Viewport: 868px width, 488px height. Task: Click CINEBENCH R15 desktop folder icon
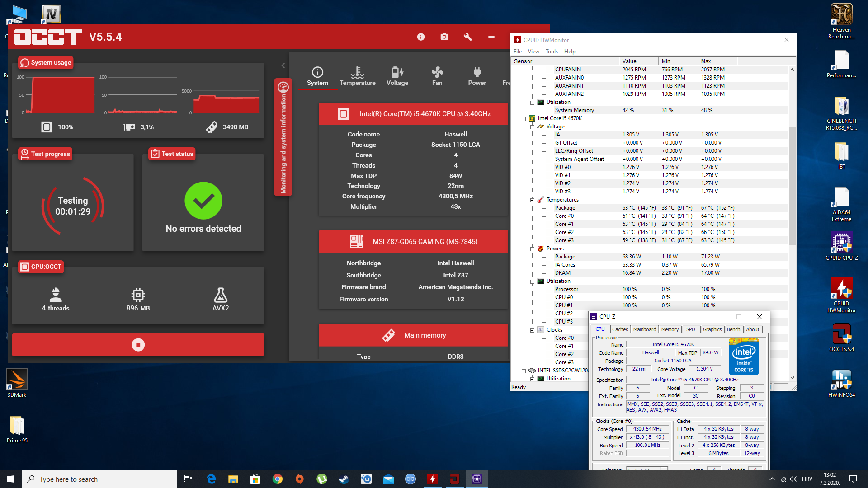point(841,113)
